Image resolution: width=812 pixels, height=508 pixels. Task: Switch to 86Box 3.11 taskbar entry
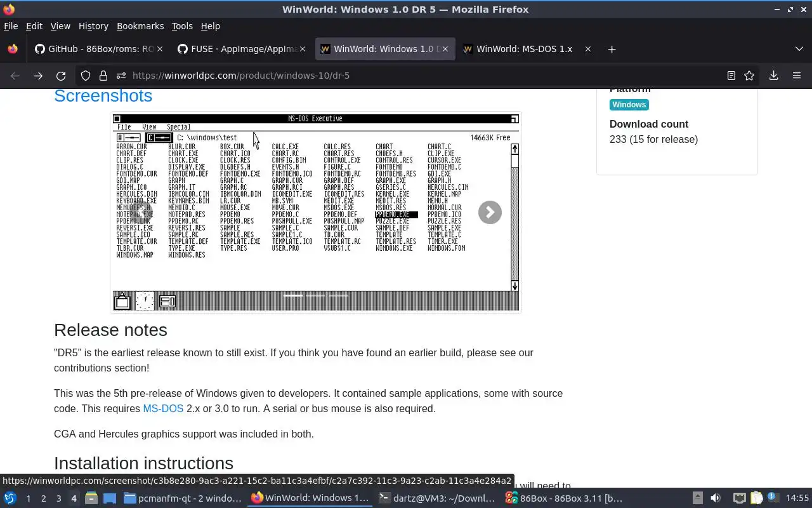point(565,498)
